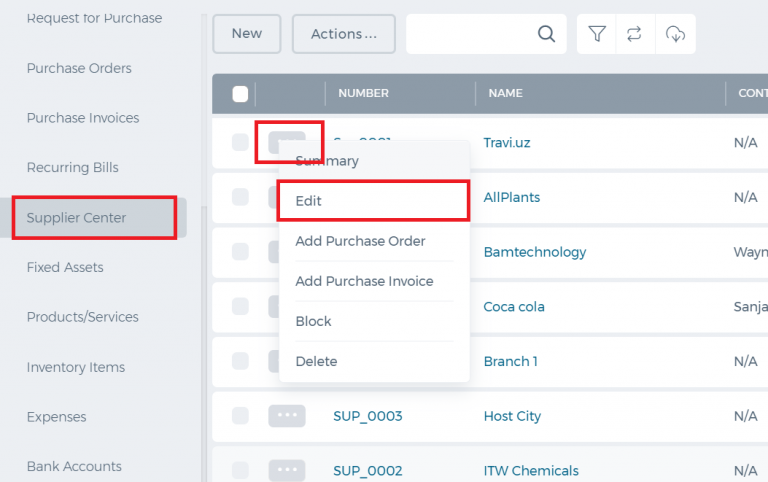
Task: Click the search magnifier icon
Action: 546,34
